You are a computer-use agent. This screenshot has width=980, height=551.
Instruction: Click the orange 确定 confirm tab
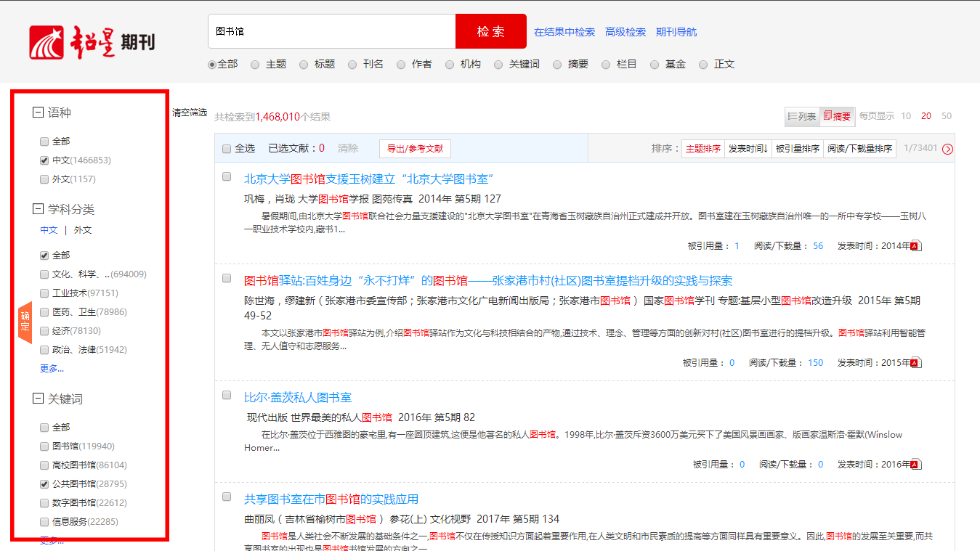click(x=24, y=321)
